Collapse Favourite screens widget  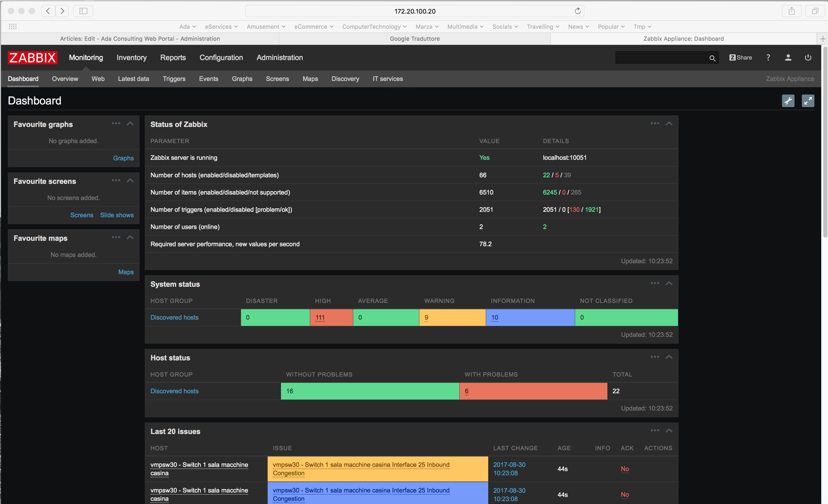pyautogui.click(x=130, y=181)
